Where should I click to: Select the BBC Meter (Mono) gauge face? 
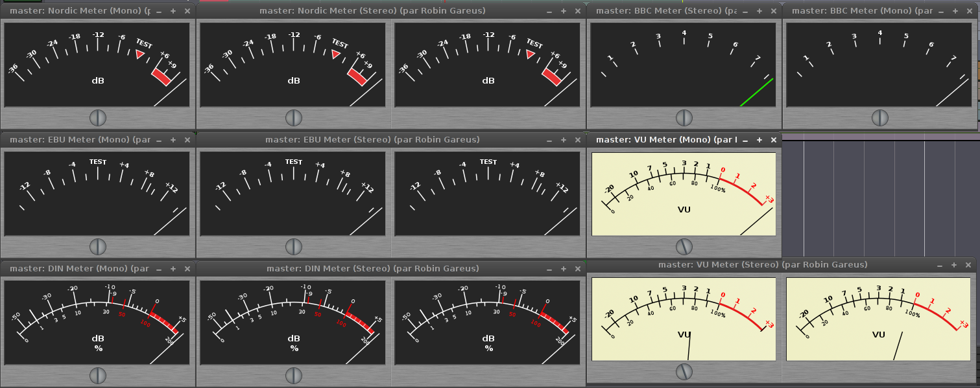[879, 65]
